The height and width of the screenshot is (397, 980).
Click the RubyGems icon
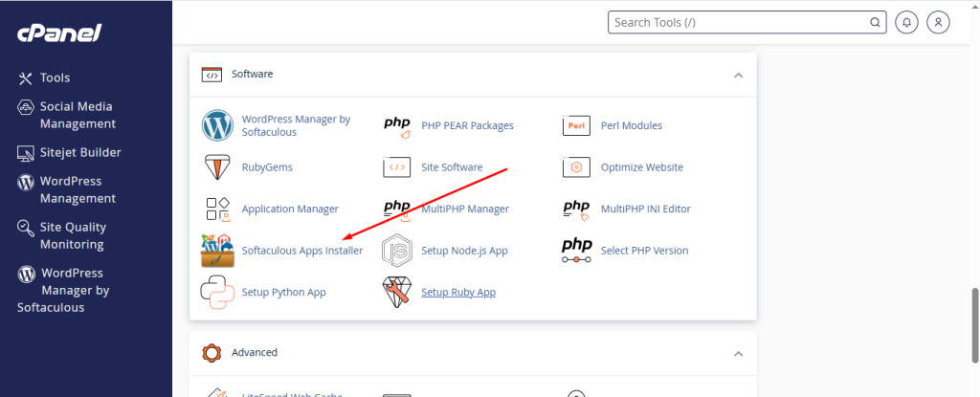(217, 167)
